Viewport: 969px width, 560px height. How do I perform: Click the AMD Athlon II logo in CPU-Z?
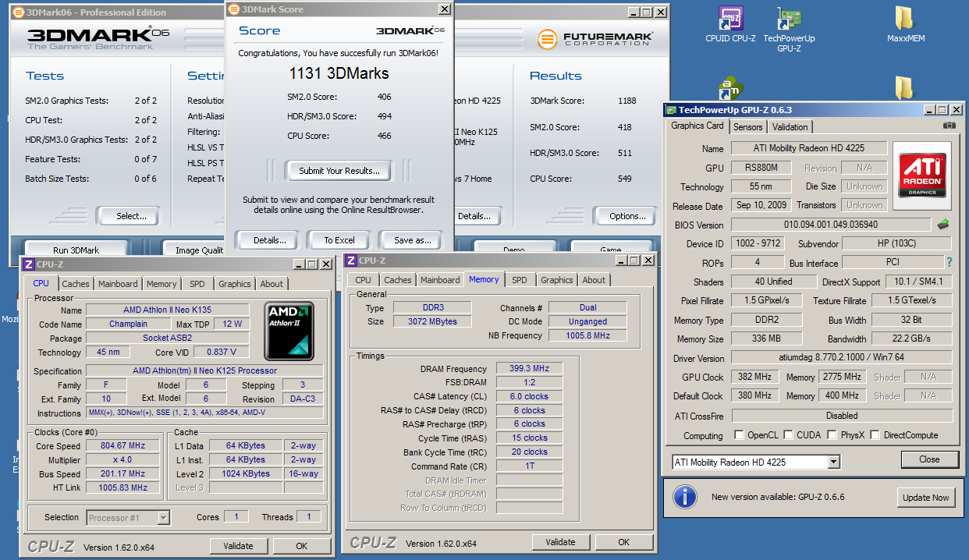(x=289, y=331)
